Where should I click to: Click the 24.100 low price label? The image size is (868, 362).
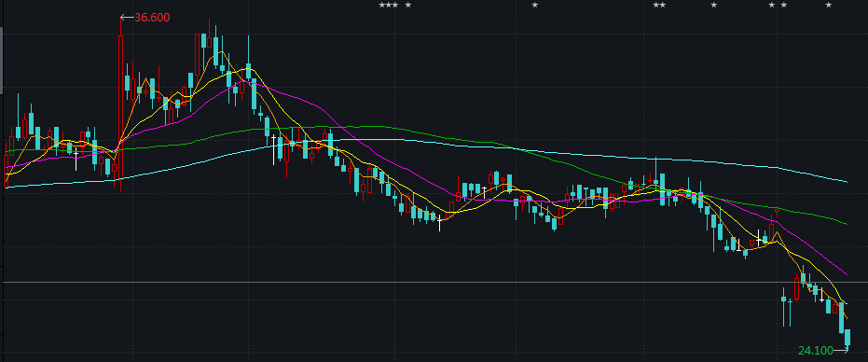click(816, 351)
